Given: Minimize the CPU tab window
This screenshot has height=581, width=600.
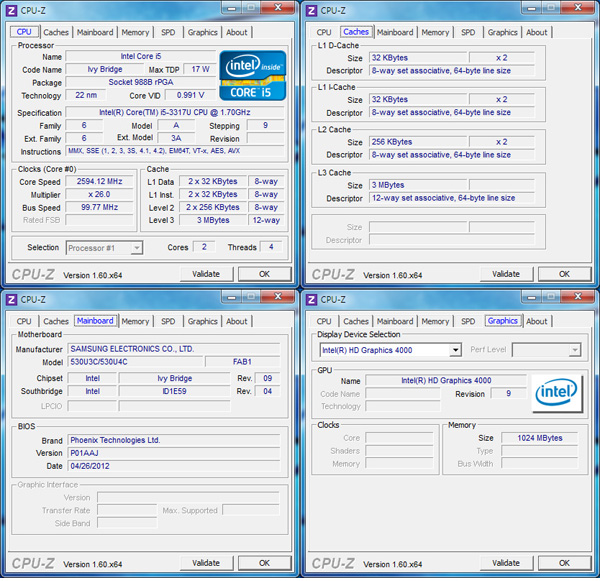Looking at the screenshot, I should point(232,8).
